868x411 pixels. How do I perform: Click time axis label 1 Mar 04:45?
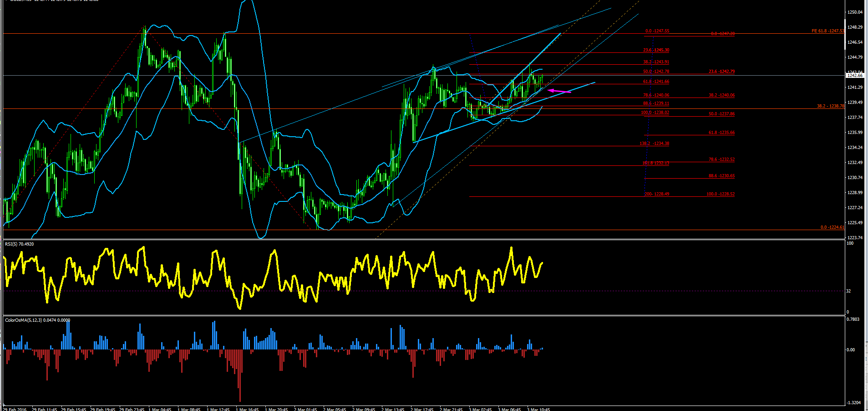coord(159,409)
